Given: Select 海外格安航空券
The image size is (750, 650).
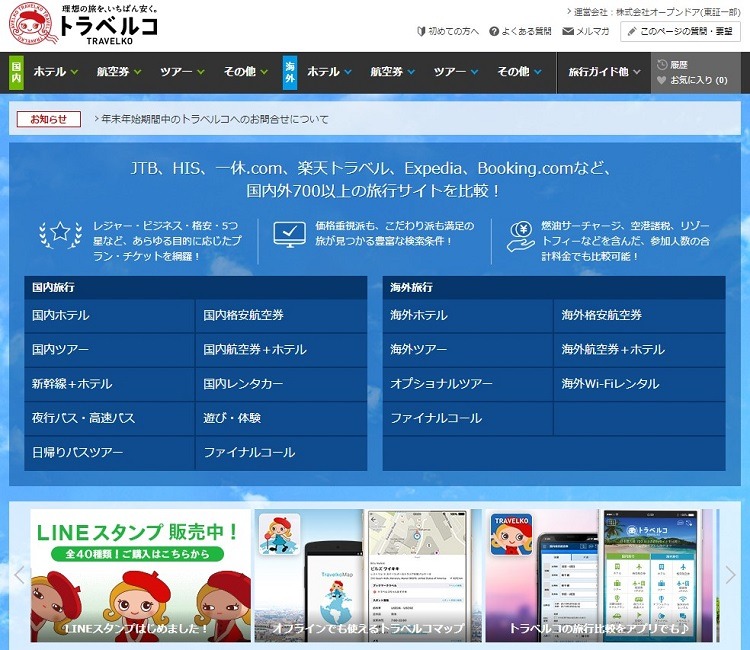Looking at the screenshot, I should click(640, 315).
